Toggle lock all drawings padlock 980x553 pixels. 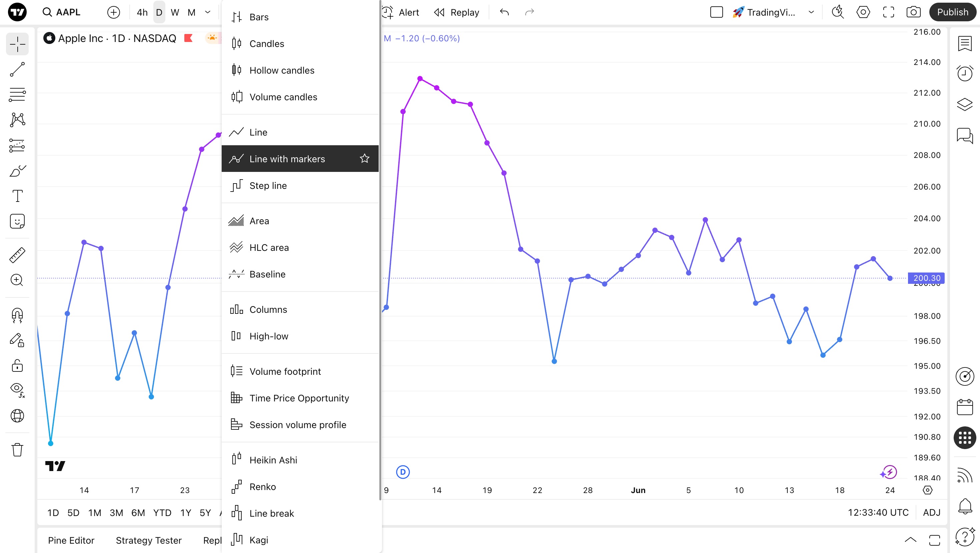17,365
